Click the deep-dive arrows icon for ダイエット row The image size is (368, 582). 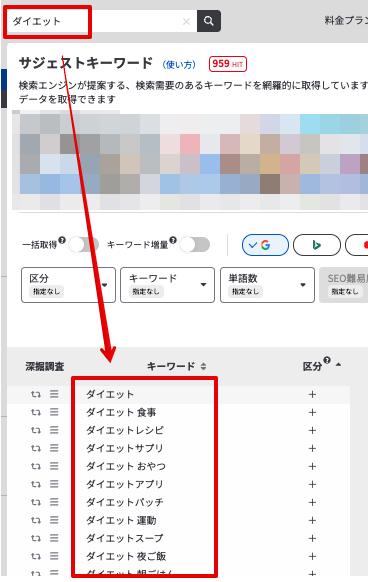pos(36,394)
